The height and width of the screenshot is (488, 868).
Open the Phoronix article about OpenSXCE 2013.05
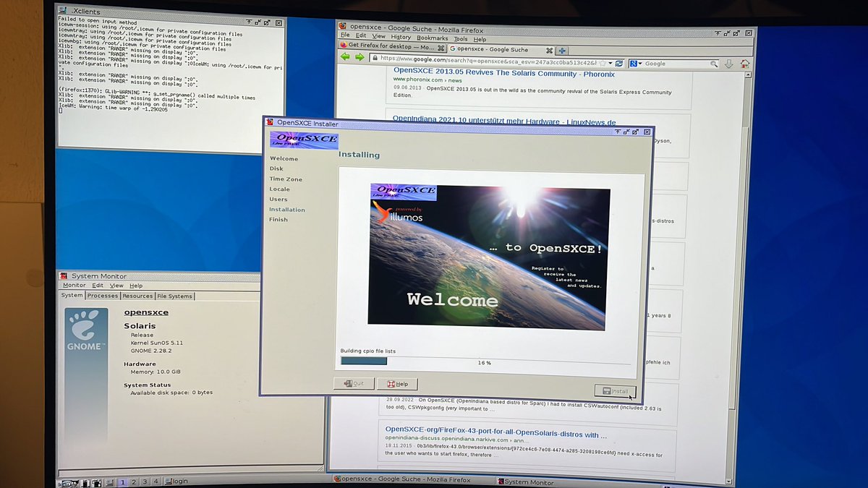tap(502, 73)
